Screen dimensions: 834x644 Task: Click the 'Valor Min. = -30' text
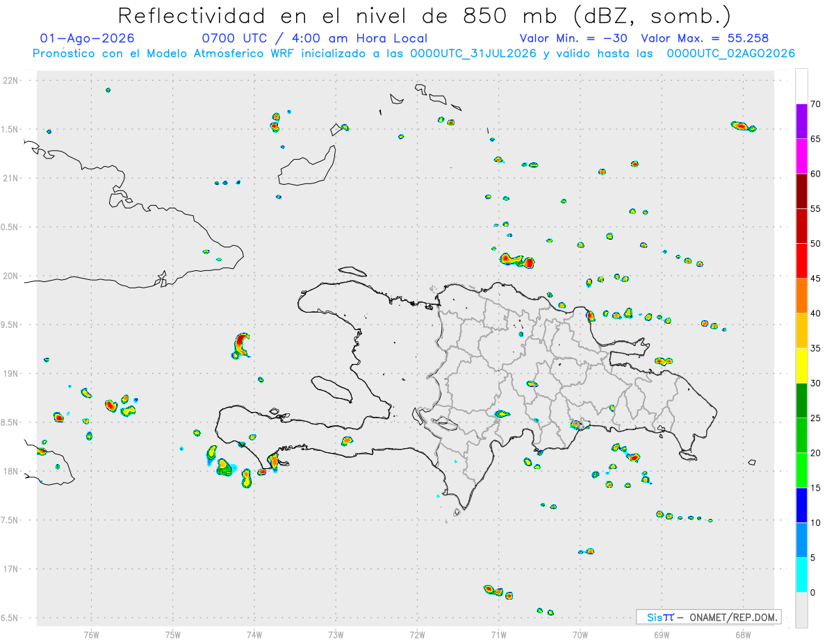(x=575, y=38)
